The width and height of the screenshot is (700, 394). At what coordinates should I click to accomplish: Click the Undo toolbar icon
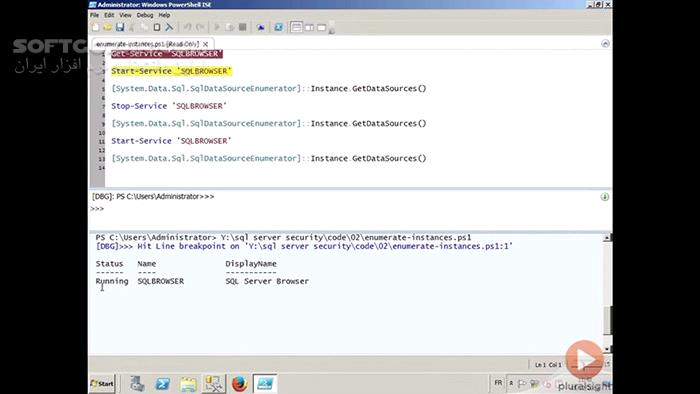click(x=188, y=27)
